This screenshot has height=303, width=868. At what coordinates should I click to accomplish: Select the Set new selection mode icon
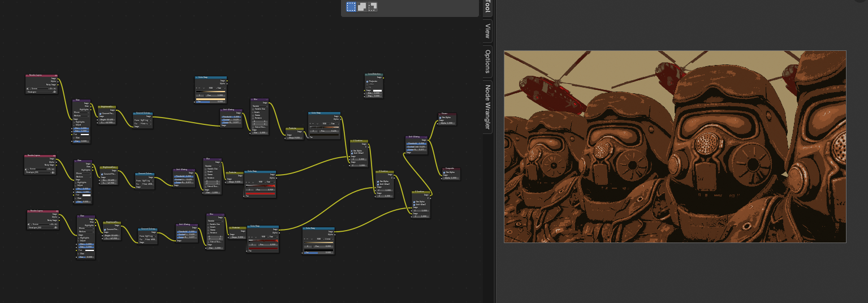pos(351,7)
